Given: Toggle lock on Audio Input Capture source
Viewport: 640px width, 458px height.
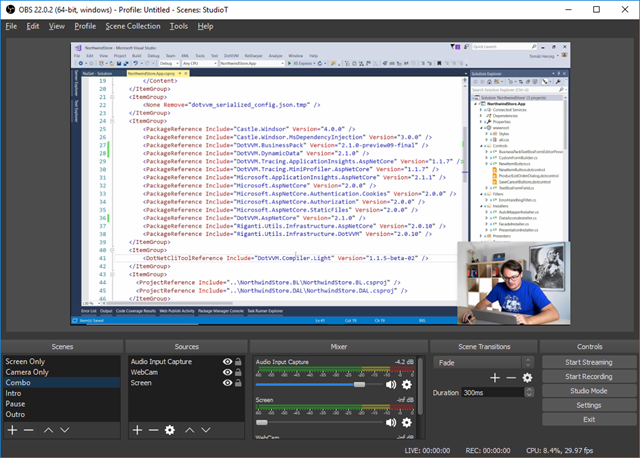Looking at the screenshot, I should [238, 362].
